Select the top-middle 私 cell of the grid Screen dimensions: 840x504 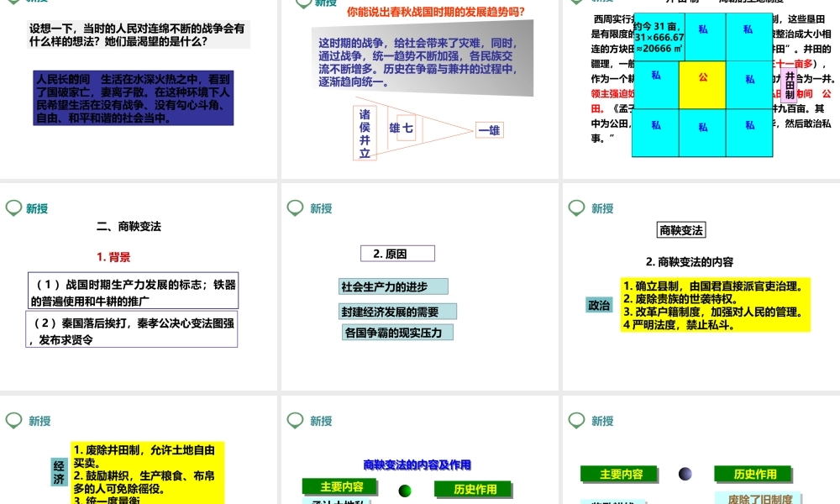pyautogui.click(x=706, y=37)
